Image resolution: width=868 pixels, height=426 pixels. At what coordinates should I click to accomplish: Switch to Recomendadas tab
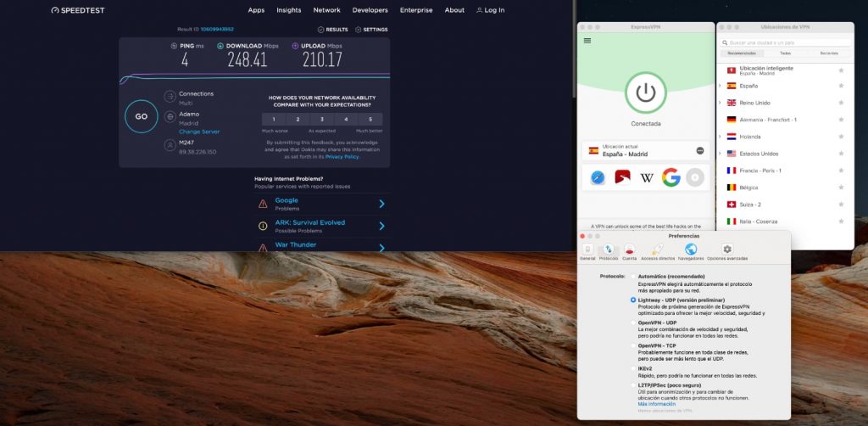point(742,53)
